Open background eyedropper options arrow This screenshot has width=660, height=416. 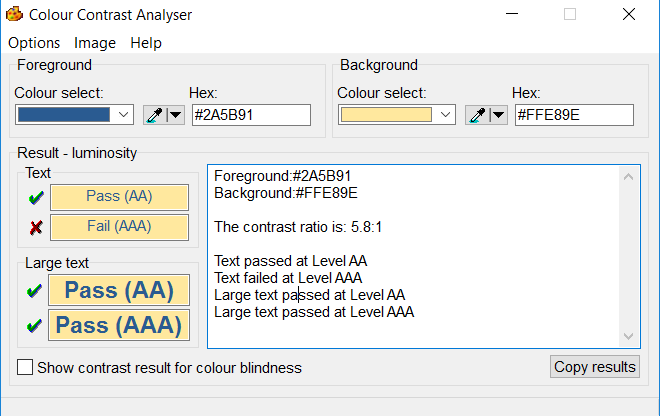[498, 115]
